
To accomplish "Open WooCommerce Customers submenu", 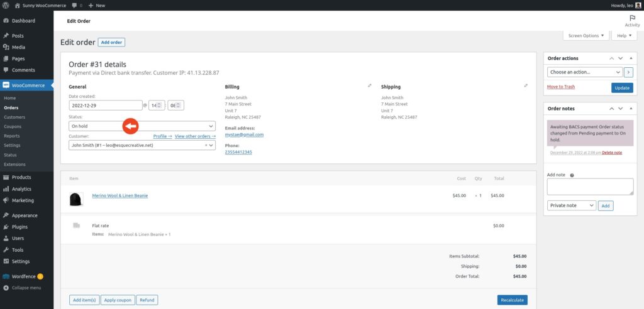I will point(14,117).
